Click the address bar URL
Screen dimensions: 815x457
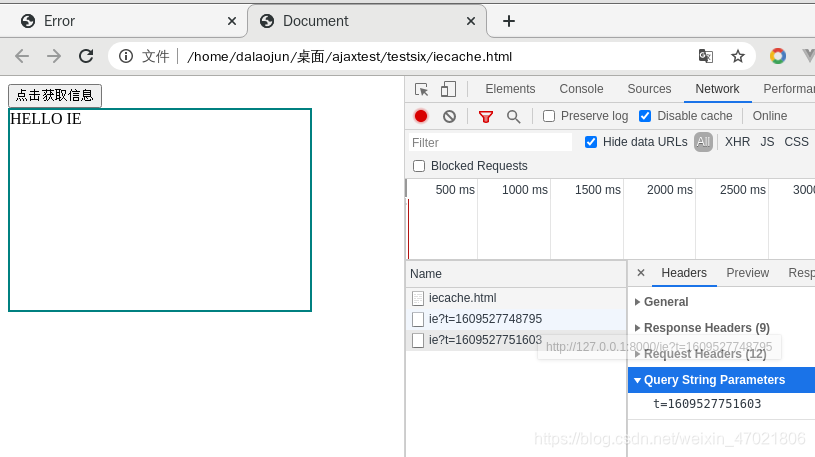[349, 56]
